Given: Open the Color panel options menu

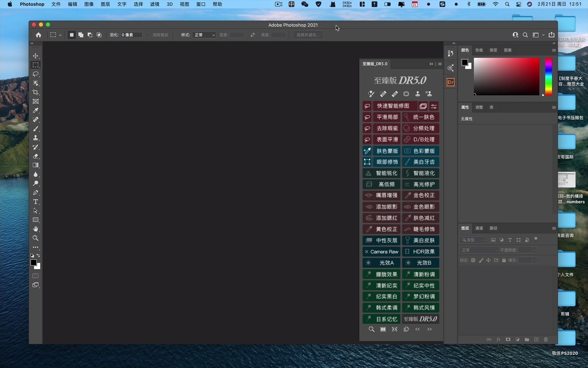Looking at the screenshot, I should point(554,50).
